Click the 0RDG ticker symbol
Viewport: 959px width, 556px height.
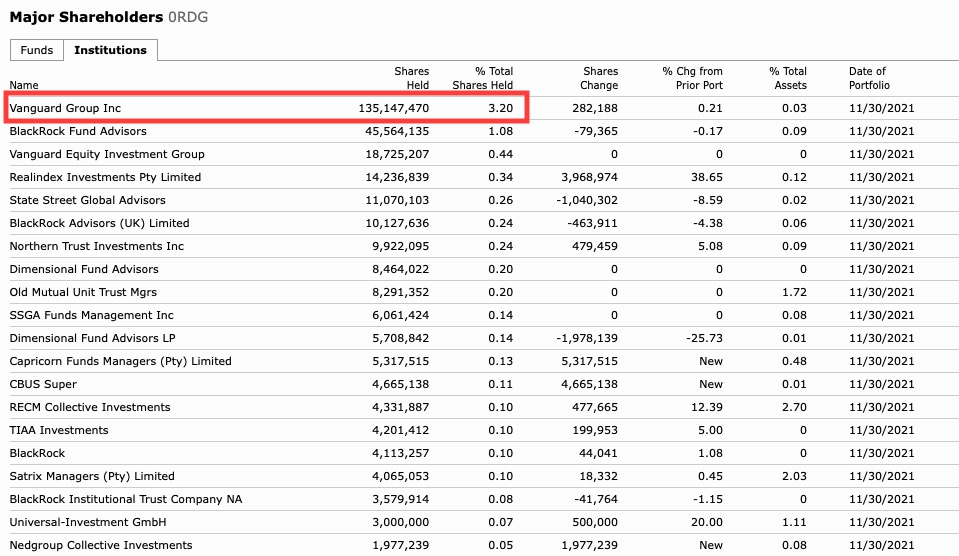[188, 17]
